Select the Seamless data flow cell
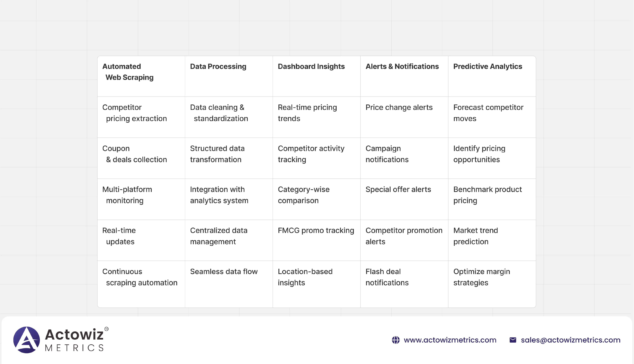 [224, 271]
